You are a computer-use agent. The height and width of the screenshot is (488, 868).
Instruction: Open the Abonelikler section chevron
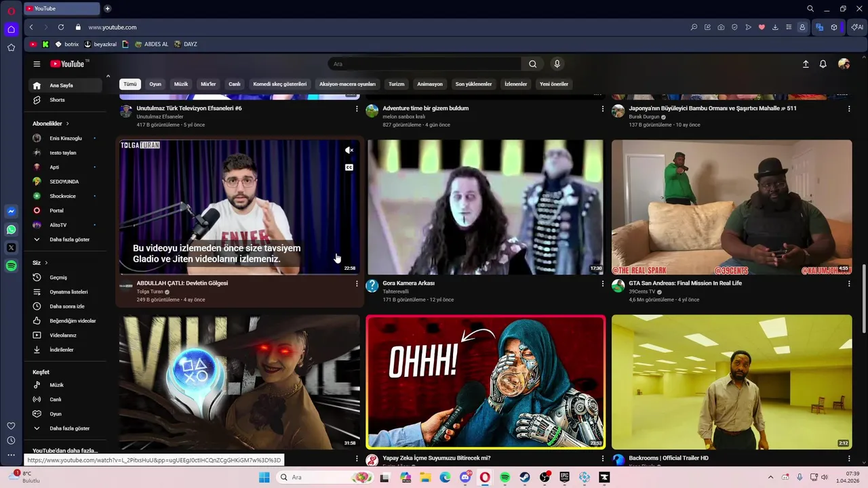pos(67,123)
